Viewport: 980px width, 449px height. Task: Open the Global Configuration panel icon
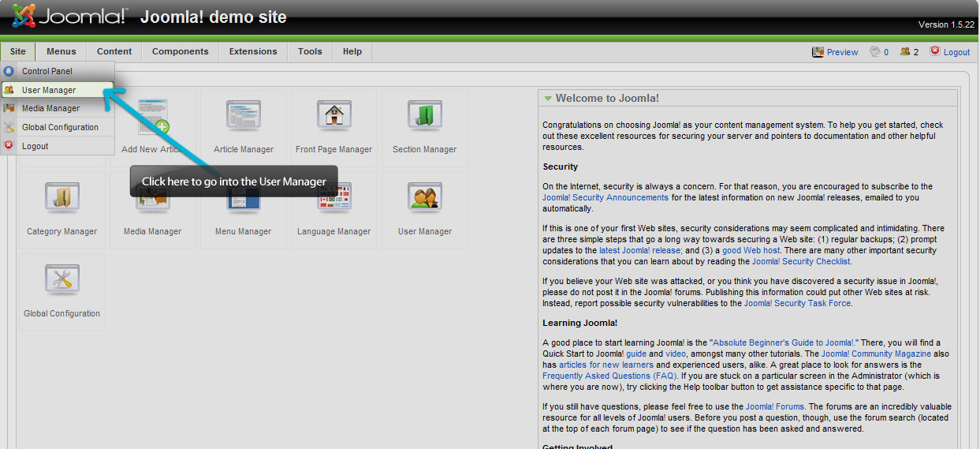(61, 280)
